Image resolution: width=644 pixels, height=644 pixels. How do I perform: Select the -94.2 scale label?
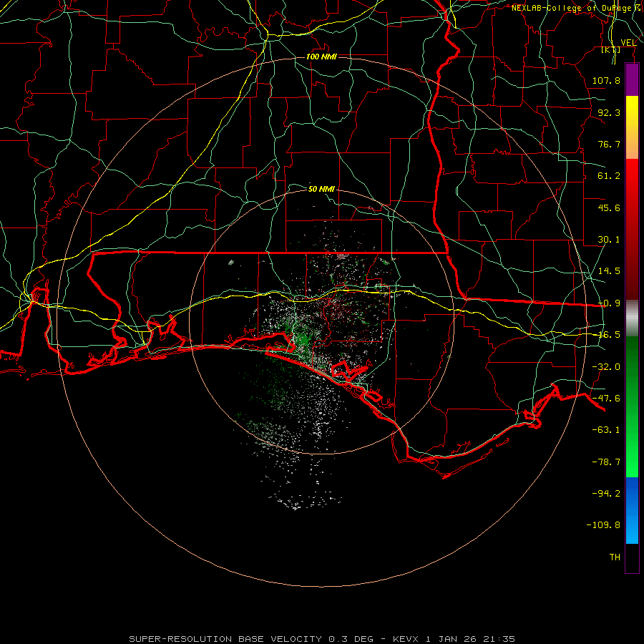click(606, 494)
